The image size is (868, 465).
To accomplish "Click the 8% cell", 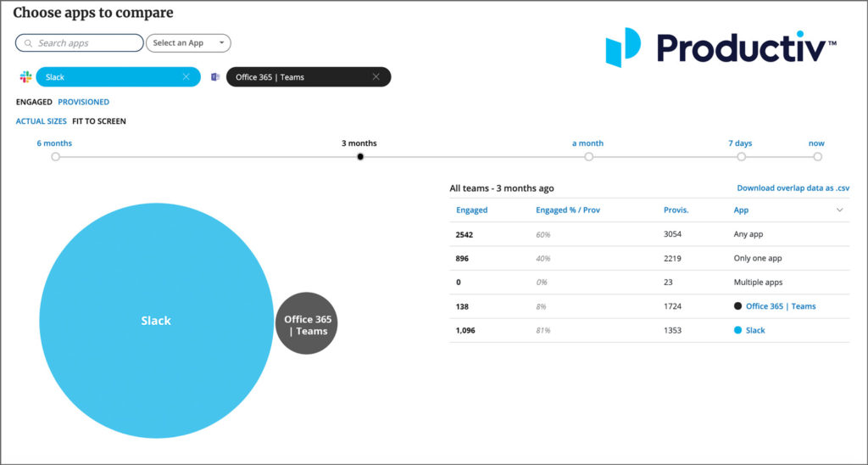I will click(x=541, y=306).
